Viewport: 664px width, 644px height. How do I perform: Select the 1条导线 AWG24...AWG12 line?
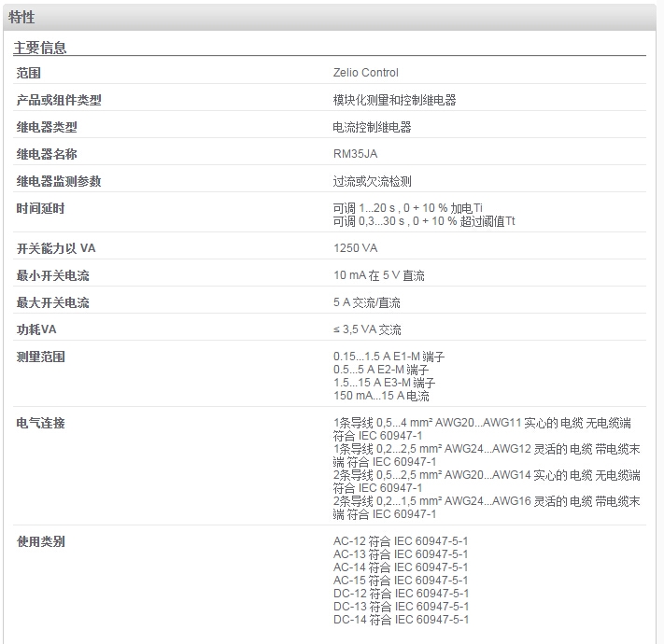pos(487,455)
